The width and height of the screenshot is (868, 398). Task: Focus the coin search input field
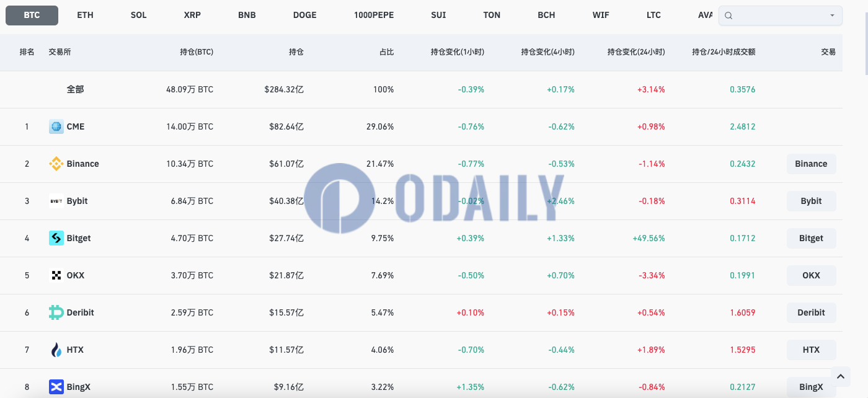click(780, 15)
